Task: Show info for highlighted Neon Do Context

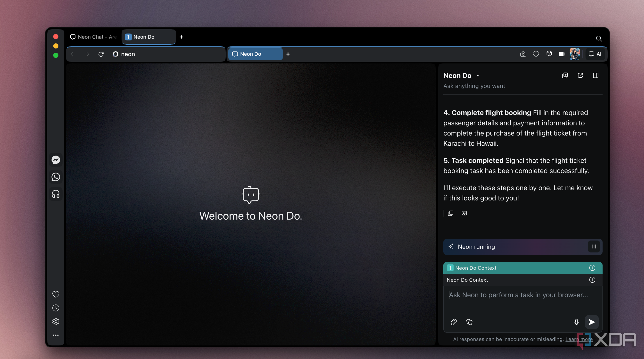Action: 592,268
